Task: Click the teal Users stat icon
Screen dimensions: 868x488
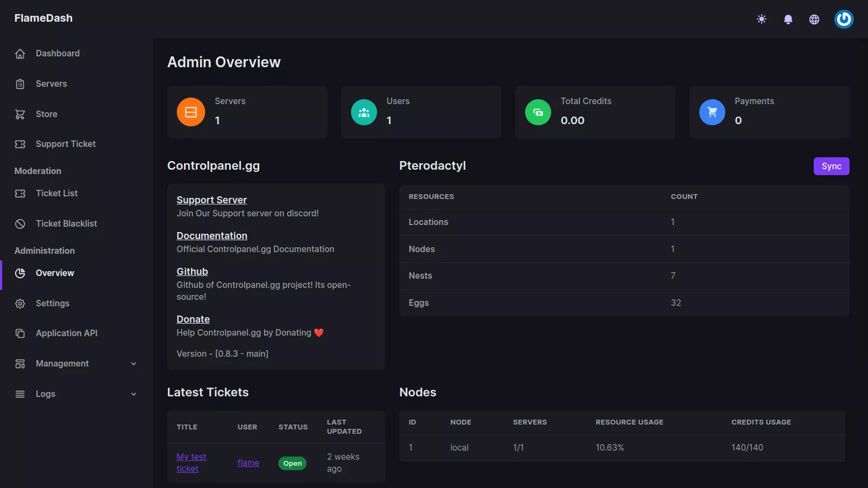Action: point(364,112)
